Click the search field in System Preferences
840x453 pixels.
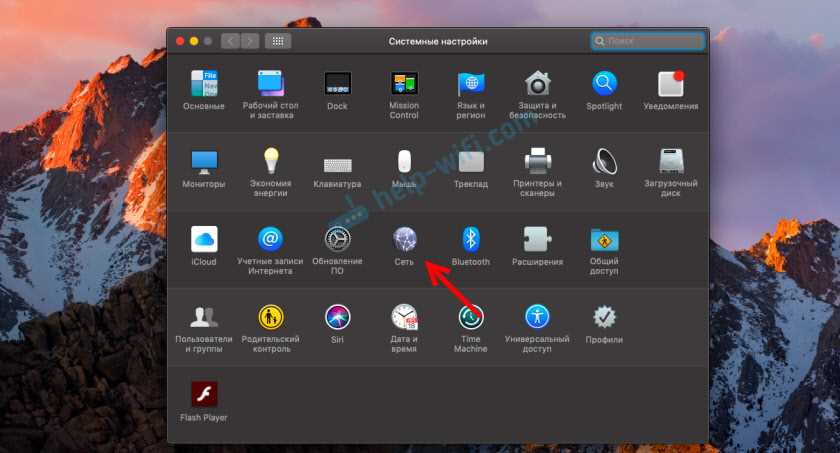(647, 41)
